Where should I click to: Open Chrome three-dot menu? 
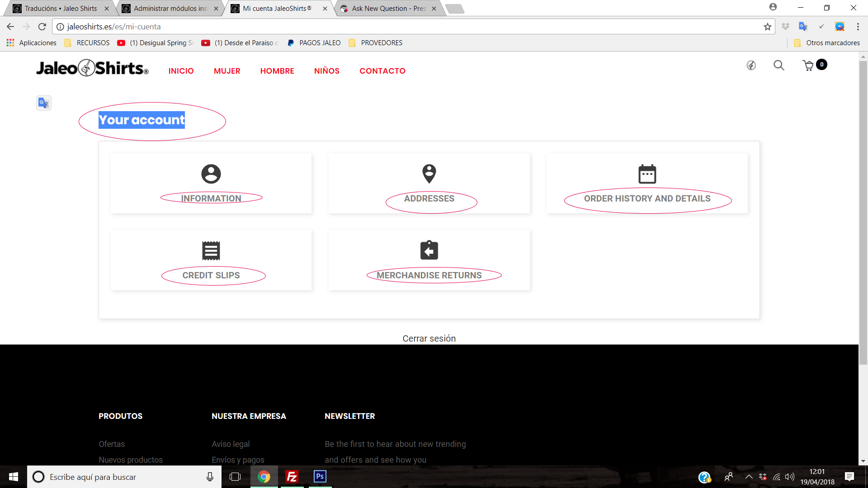[x=858, y=27]
